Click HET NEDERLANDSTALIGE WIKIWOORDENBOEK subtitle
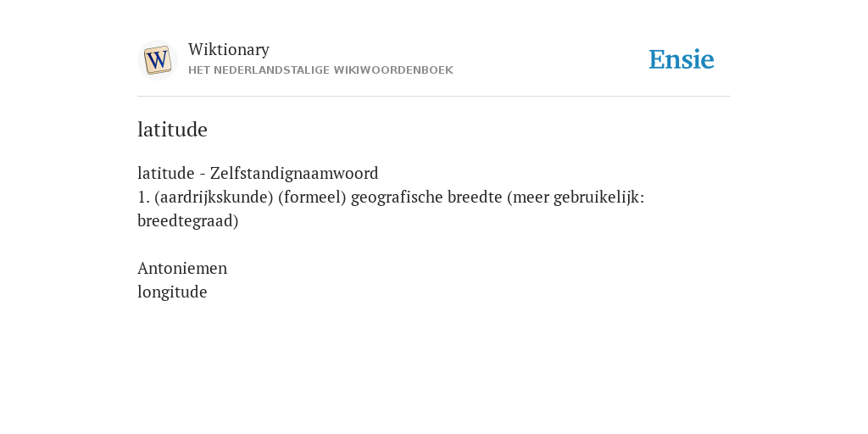This screenshot has width=868, height=434. (320, 70)
